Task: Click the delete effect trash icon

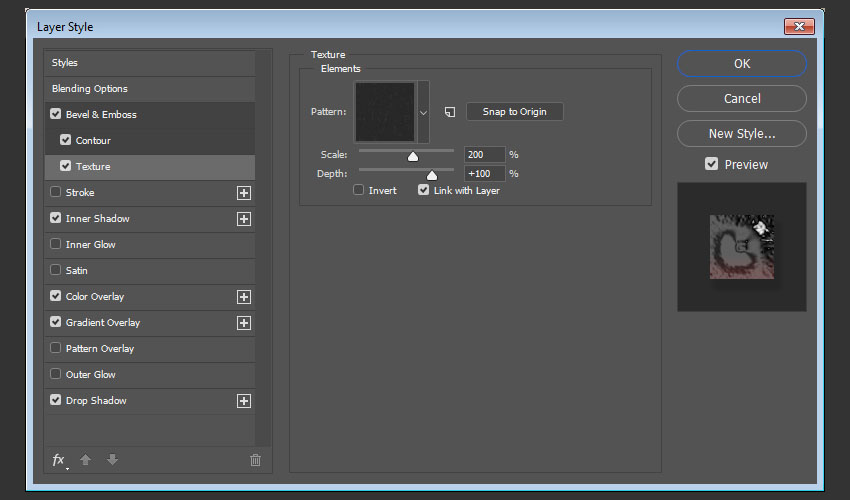Action: tap(255, 460)
